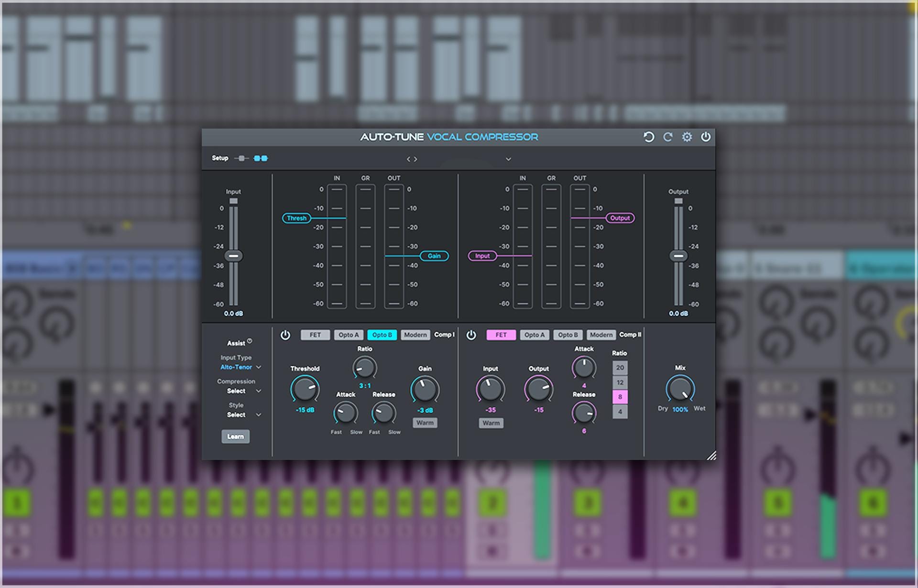Click the Mix dry/wet knob
Image resolution: width=918 pixels, height=588 pixels.
click(680, 389)
